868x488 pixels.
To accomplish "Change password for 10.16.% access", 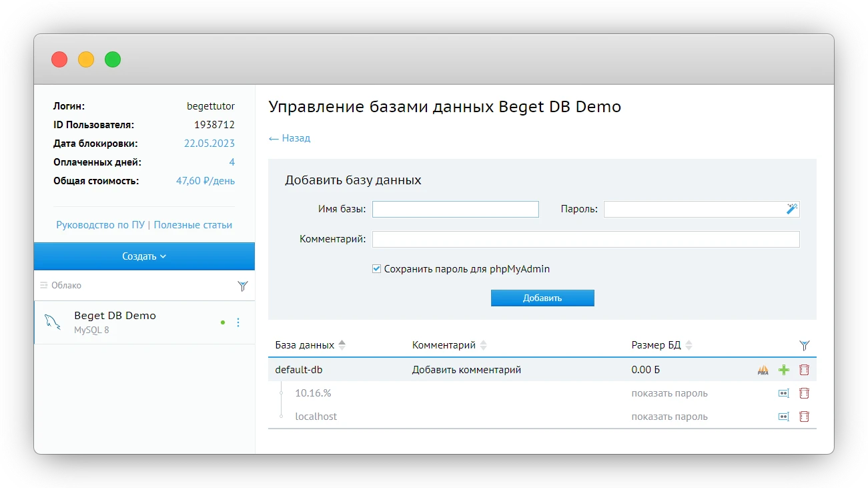I will (784, 393).
